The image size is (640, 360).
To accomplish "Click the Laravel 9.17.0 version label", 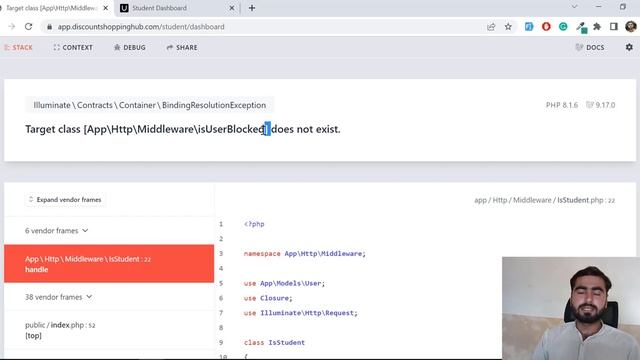I will coord(600,105).
